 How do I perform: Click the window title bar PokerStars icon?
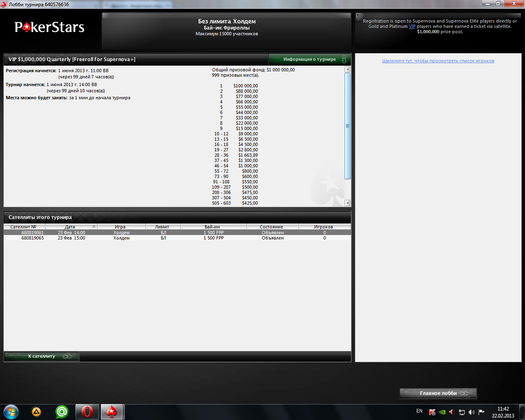4,5
